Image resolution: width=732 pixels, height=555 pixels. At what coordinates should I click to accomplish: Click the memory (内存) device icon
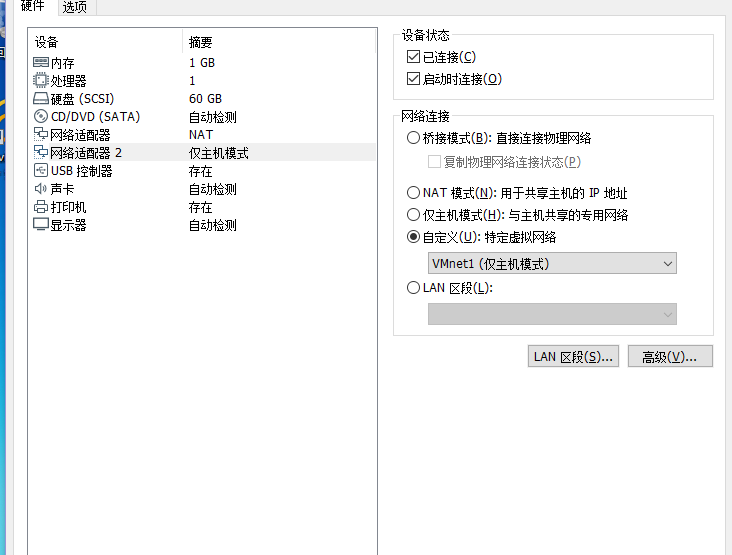click(41, 62)
